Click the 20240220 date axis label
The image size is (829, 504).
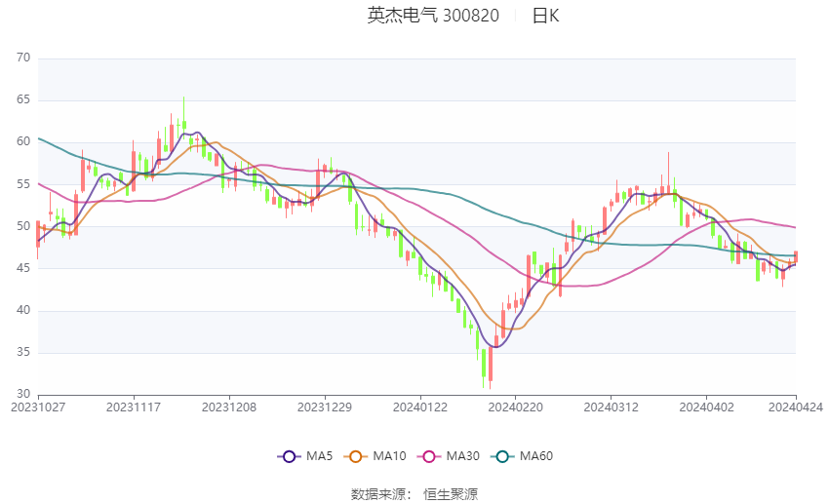click(x=515, y=407)
